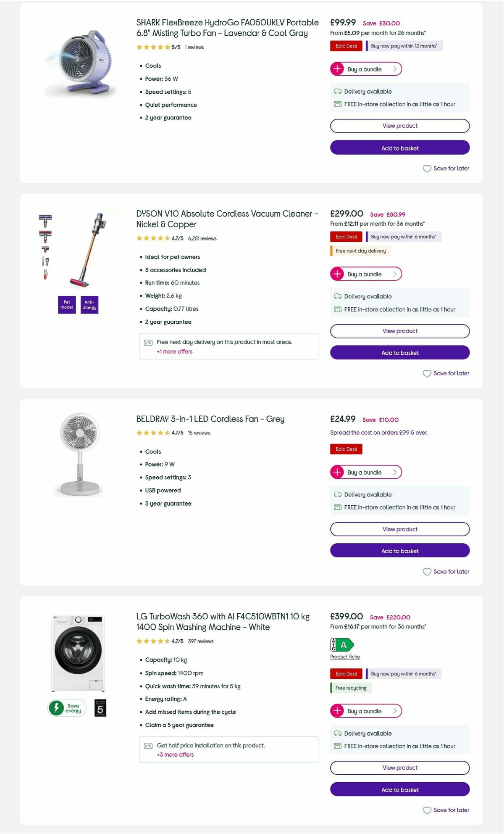
Task: Expand Buy a bundle for the Beldray fan
Action: 366,472
